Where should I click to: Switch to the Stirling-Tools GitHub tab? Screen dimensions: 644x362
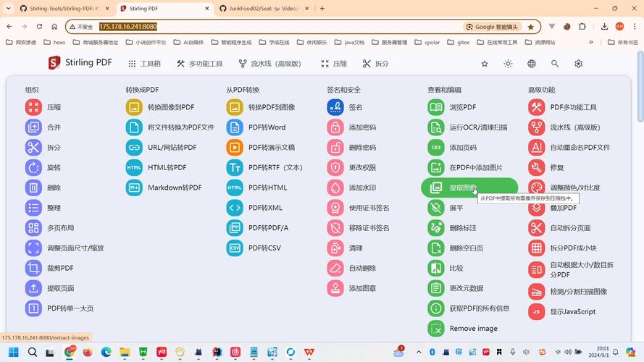pos(64,8)
